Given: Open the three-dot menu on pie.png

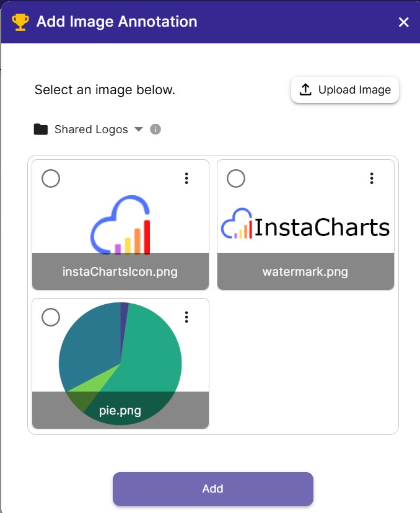Looking at the screenshot, I should point(186,317).
